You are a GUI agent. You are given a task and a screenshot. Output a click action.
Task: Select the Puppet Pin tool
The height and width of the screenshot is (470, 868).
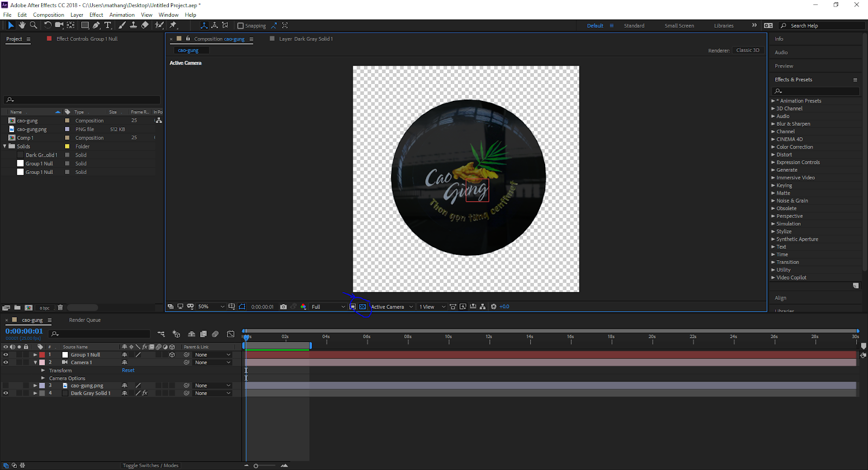click(x=173, y=25)
